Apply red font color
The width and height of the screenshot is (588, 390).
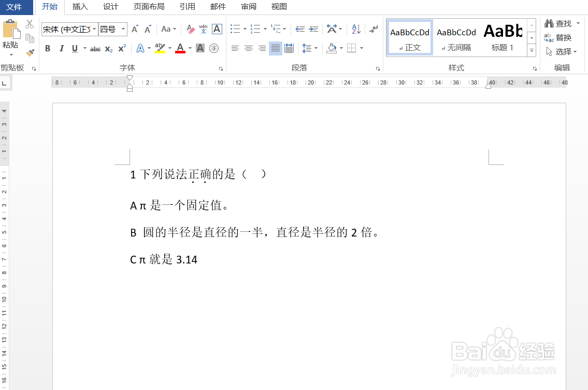pos(180,48)
